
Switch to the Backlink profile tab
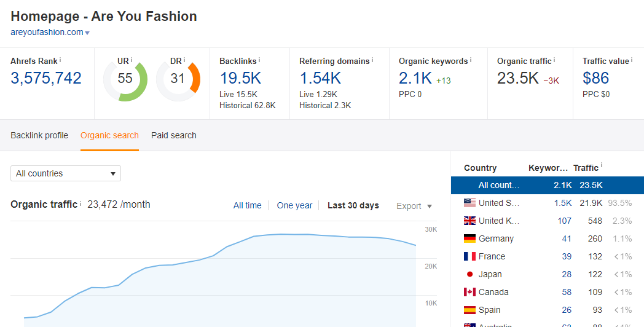pyautogui.click(x=39, y=135)
